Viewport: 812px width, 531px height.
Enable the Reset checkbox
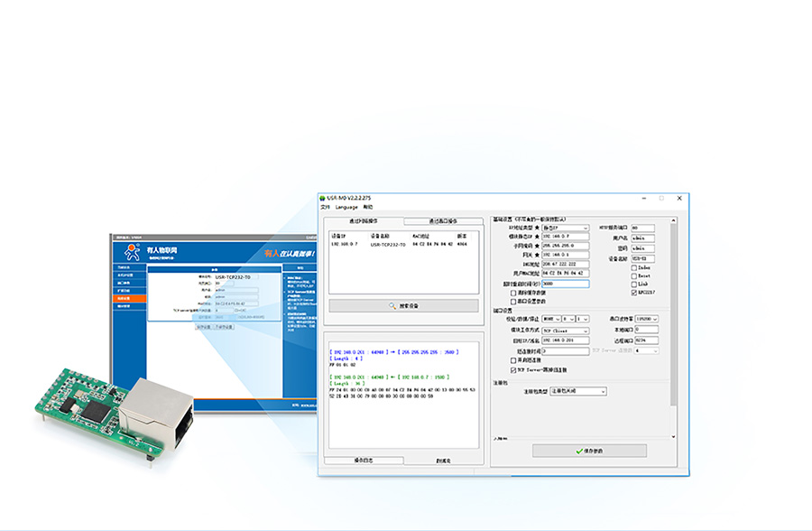tap(634, 275)
